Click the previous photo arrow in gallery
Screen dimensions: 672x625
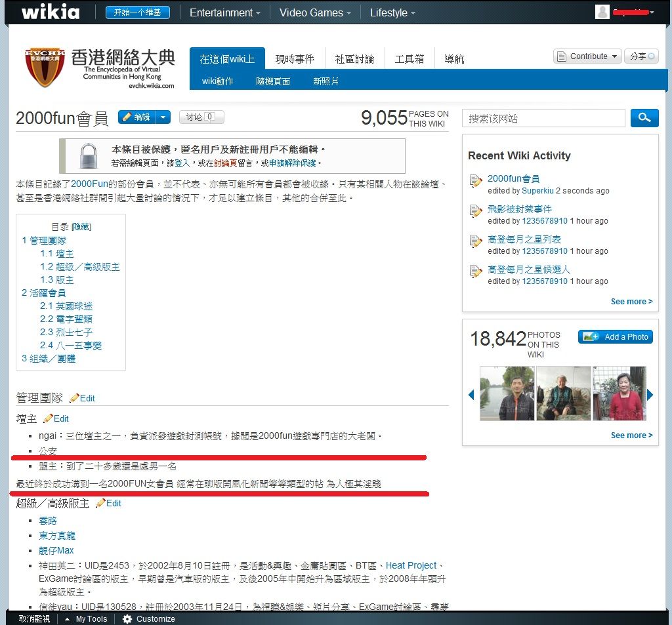point(471,395)
